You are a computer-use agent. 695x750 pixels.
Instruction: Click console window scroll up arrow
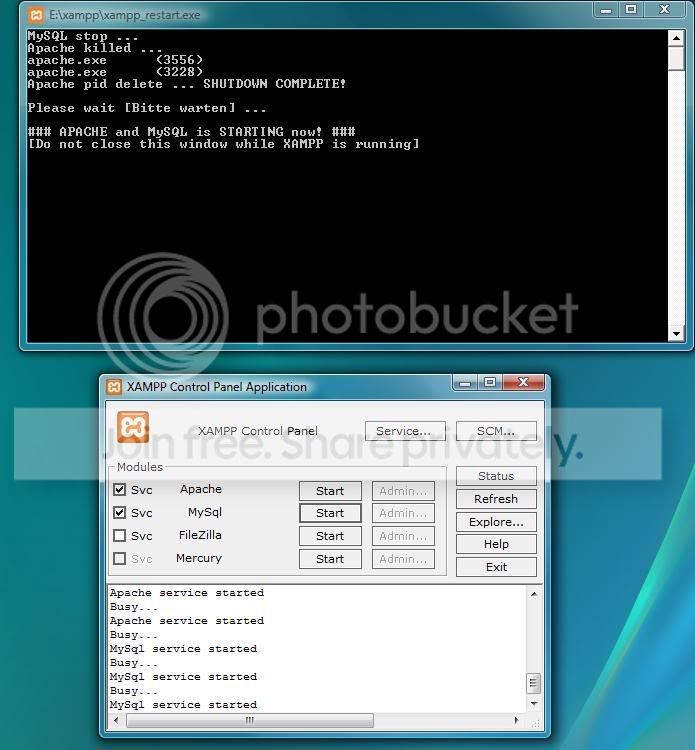[x=676, y=38]
